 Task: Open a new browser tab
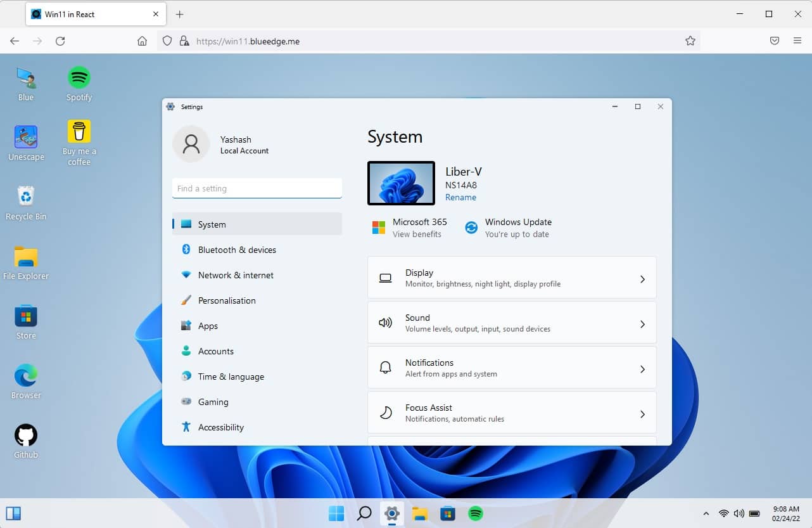(180, 14)
